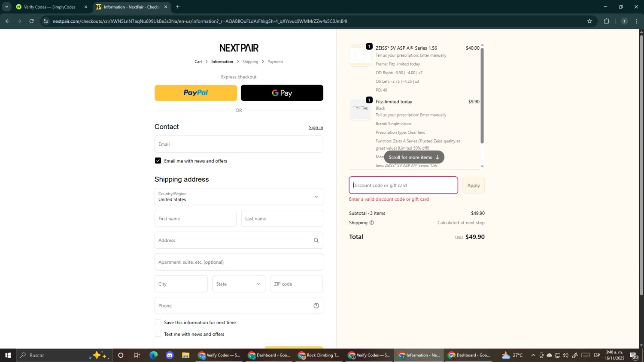Screen dimensions: 644x362
Task: Open Chrome three-dot menu
Action: coord(637,21)
